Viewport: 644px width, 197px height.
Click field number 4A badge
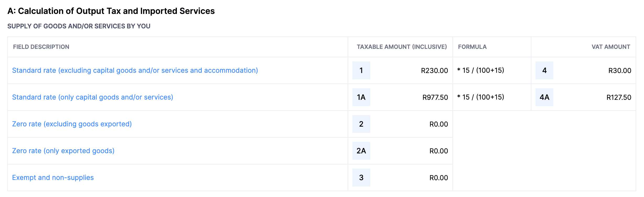[x=544, y=97]
